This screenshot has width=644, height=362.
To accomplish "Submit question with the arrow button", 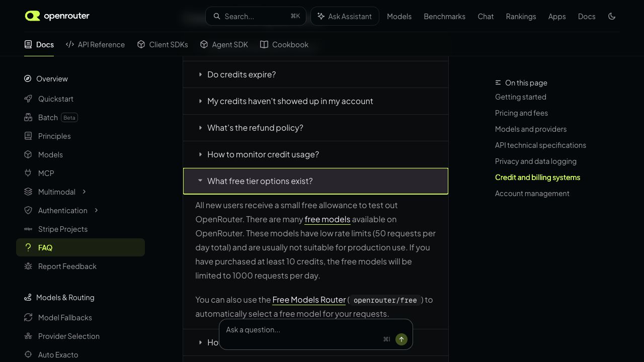I will click(x=401, y=339).
